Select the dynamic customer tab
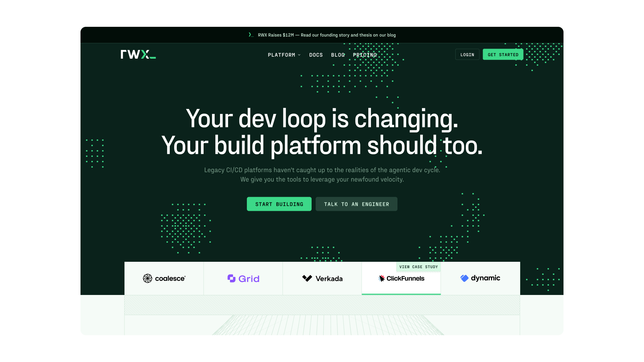Screen dimensions: 644x362 pos(480,279)
